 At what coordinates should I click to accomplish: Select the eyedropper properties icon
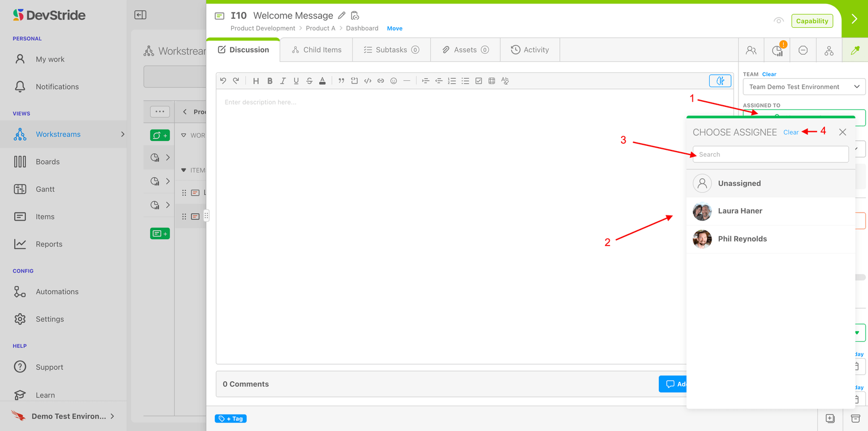[855, 50]
